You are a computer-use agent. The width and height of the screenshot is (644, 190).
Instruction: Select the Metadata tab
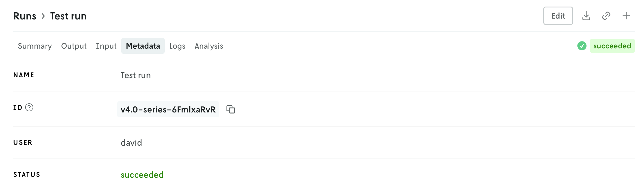pyautogui.click(x=143, y=46)
